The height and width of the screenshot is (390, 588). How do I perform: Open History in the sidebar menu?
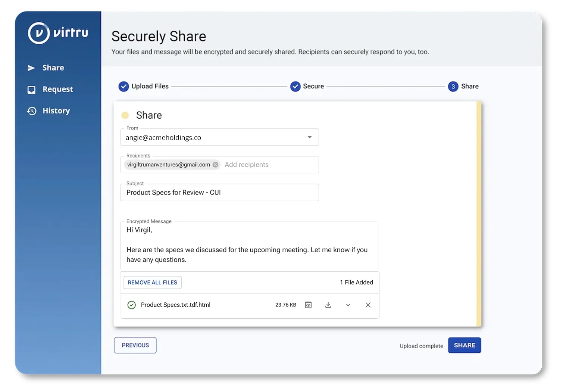click(56, 111)
